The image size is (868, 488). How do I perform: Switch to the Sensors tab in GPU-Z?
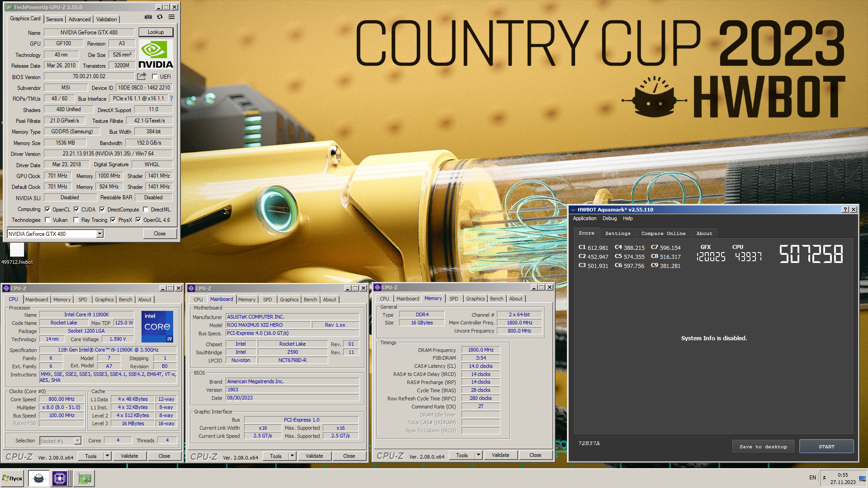(x=55, y=19)
